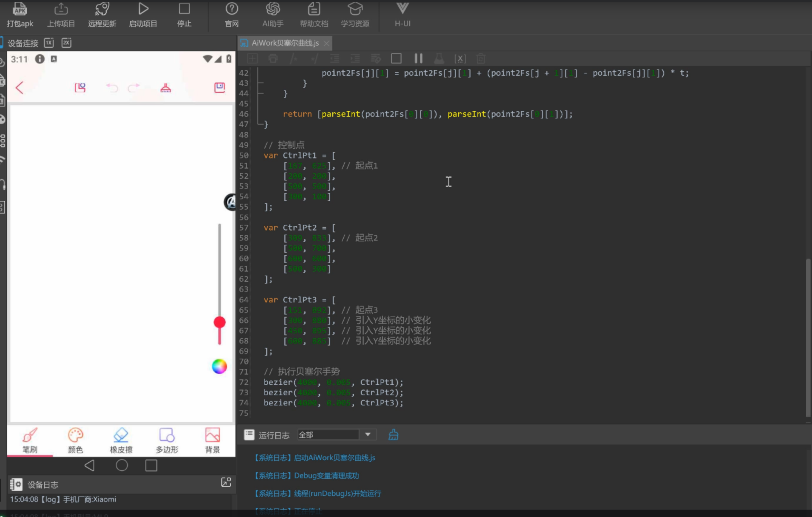This screenshot has height=517, width=812.
Task: Collapse the fold marker at line 47
Action: 260,124
